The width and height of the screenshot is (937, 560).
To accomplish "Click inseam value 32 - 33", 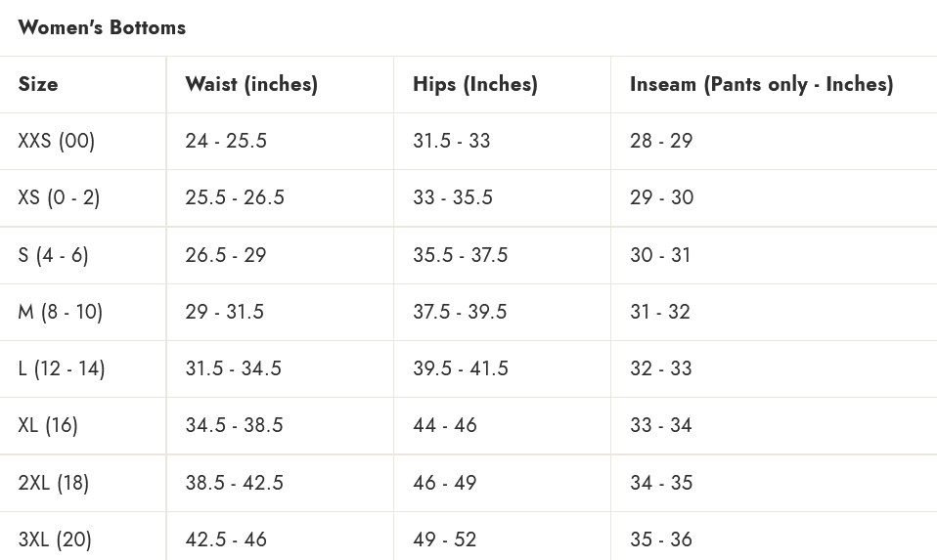I will 661,368.
